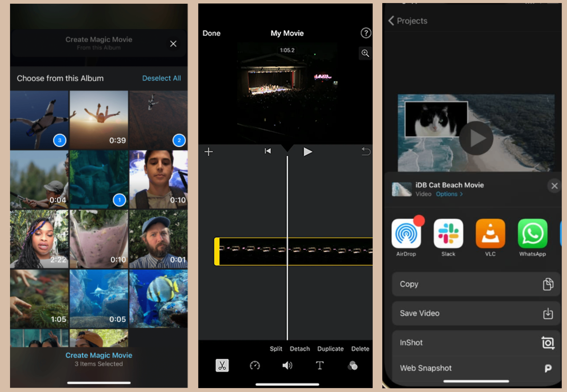Tap Done to finish editing
The width and height of the screenshot is (567, 392).
click(211, 33)
